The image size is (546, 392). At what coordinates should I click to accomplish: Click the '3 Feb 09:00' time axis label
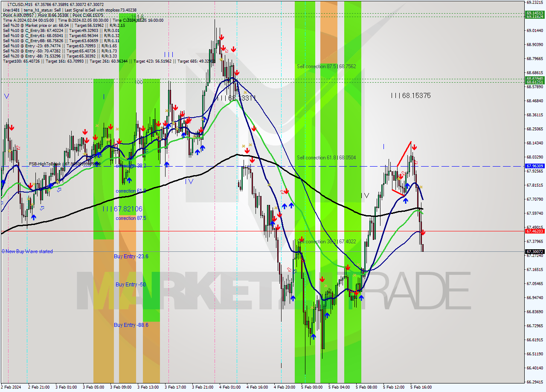pos(122,387)
